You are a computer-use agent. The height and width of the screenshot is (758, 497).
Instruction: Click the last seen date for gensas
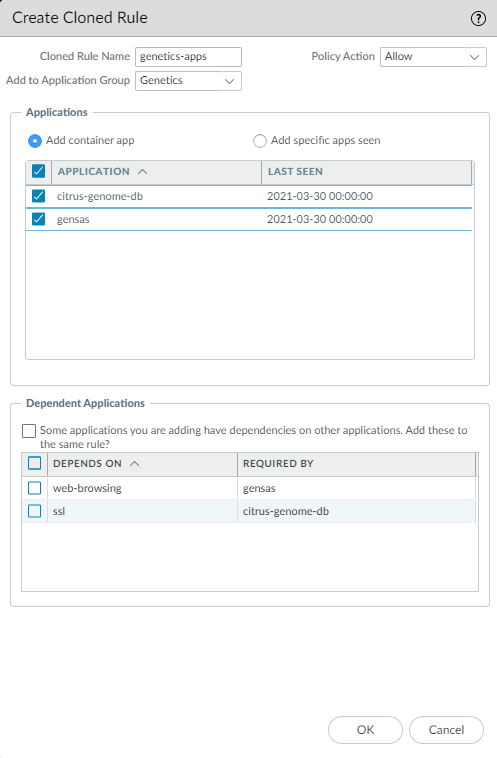[x=320, y=219]
